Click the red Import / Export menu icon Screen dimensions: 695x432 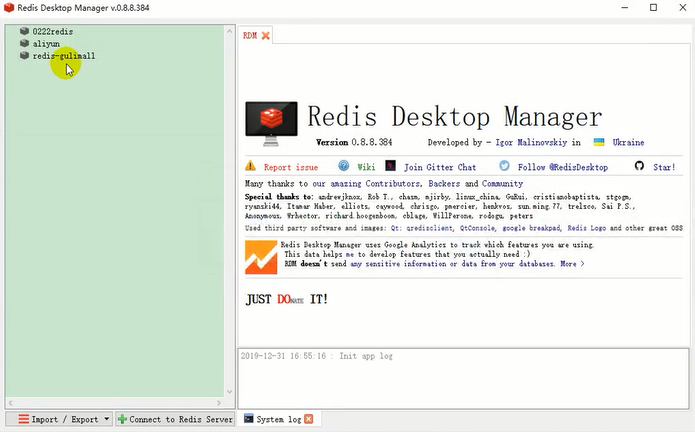(x=23, y=419)
